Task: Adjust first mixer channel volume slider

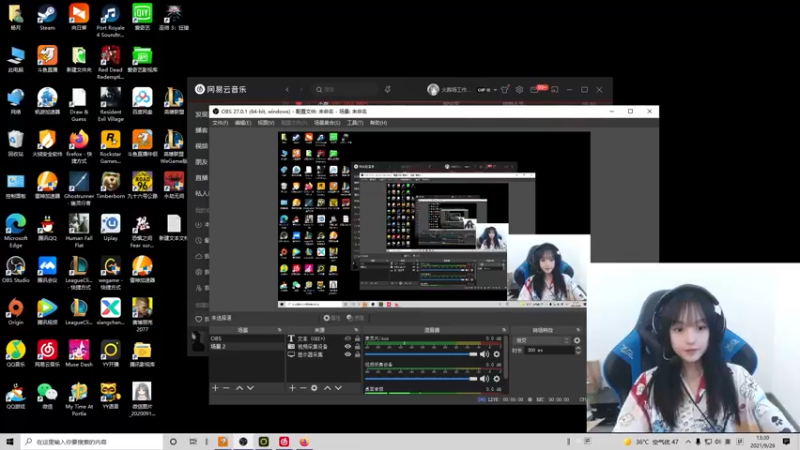Action: (x=421, y=354)
